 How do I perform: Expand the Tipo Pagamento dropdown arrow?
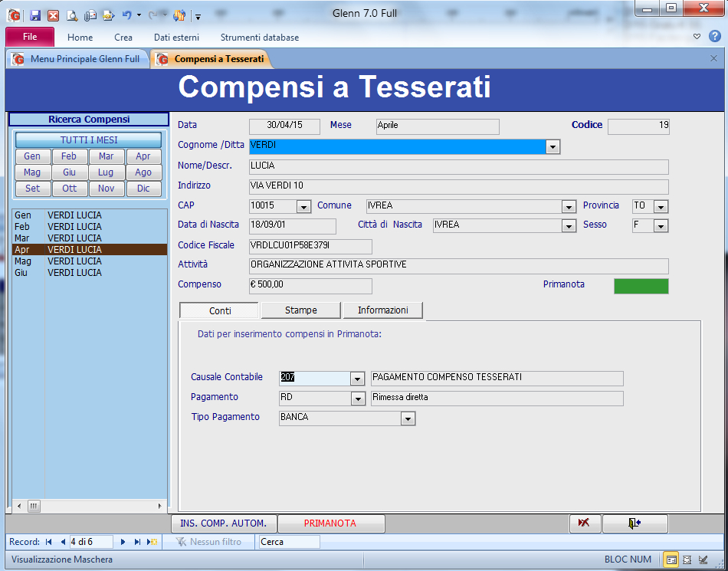click(408, 418)
